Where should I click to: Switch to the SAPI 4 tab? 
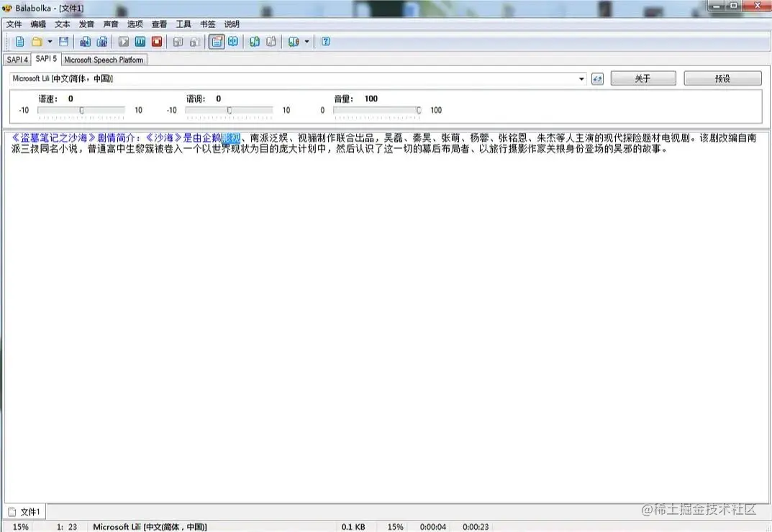17,60
